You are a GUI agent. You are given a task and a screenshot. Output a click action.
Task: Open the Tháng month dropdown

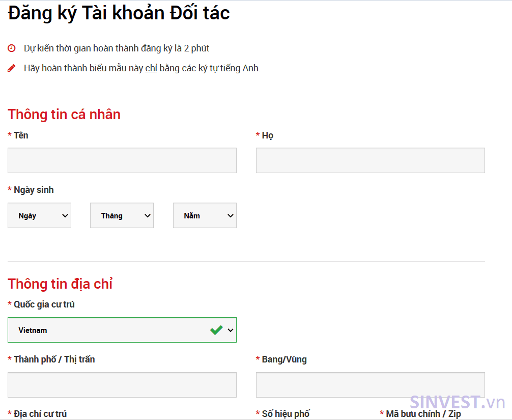[122, 215]
